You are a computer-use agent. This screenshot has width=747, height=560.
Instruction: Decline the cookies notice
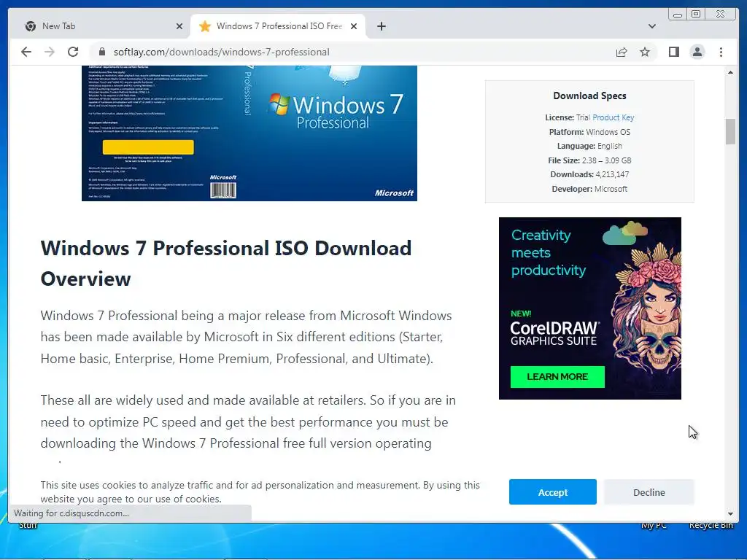pyautogui.click(x=649, y=492)
